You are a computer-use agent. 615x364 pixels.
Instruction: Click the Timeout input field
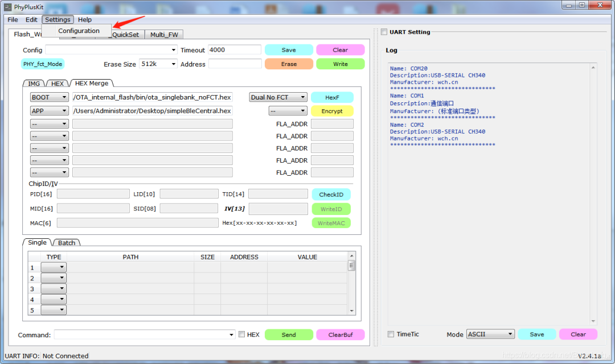(234, 49)
